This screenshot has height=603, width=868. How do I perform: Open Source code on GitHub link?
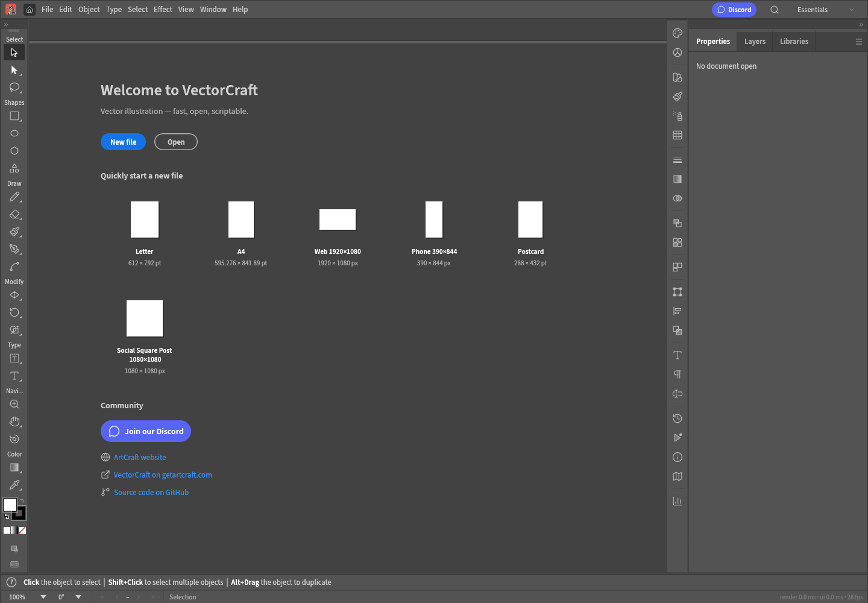(151, 492)
